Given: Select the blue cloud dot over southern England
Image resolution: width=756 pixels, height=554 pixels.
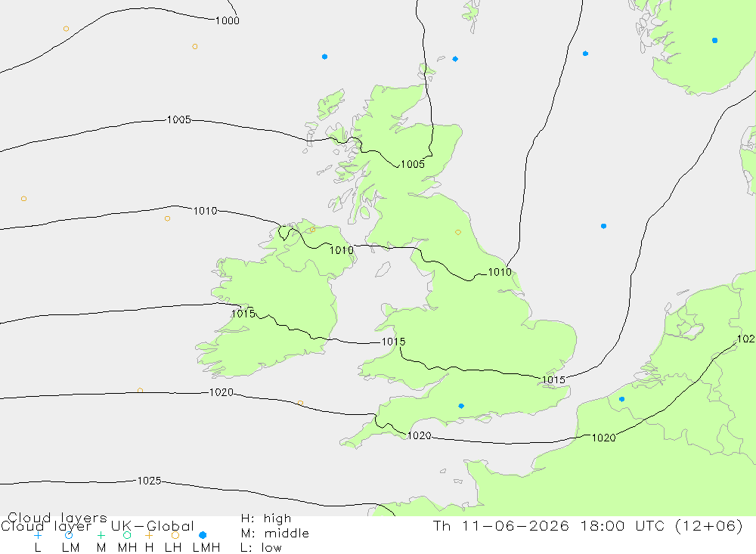Looking at the screenshot, I should click(461, 406).
